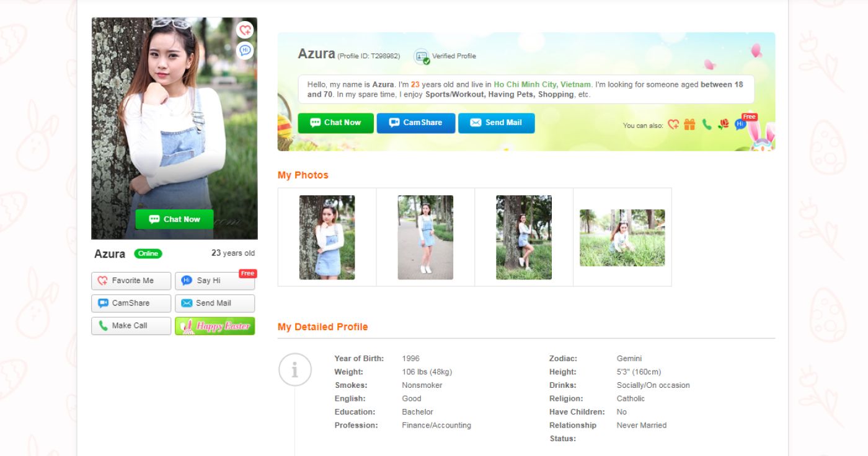Click the orange gift box icon
Image resolution: width=868 pixels, height=456 pixels.
coord(689,125)
